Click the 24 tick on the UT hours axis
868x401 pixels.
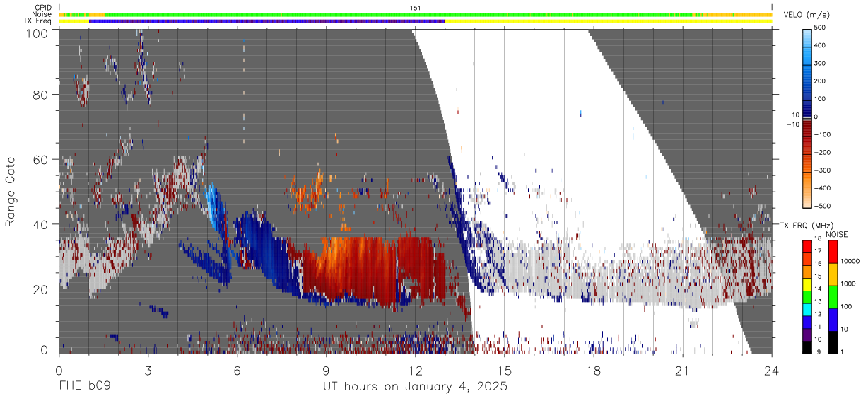click(x=772, y=371)
